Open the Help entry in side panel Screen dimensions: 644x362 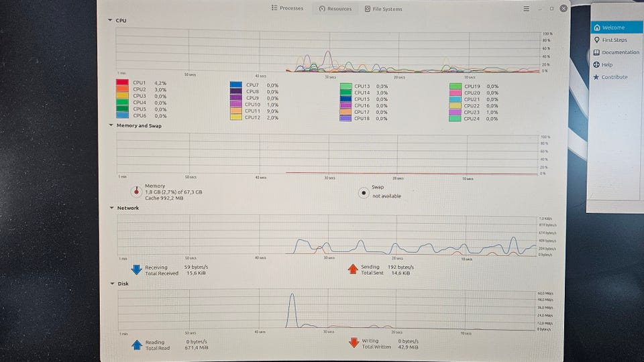coord(606,65)
